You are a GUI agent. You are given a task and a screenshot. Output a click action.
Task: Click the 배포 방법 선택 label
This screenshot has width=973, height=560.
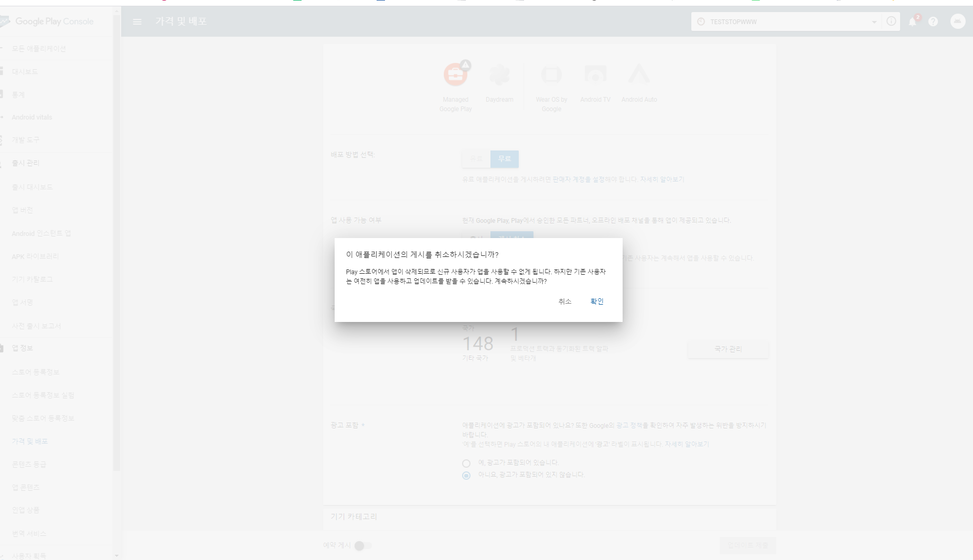353,155
